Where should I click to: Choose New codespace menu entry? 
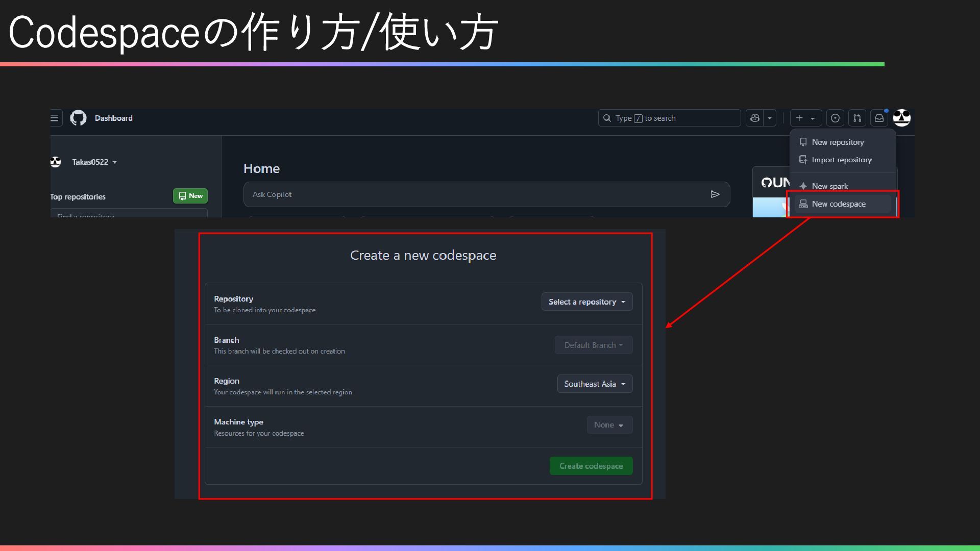click(x=842, y=204)
